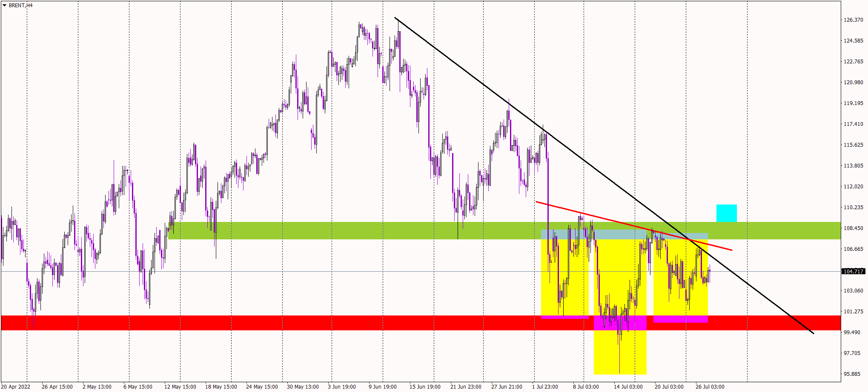
Task: Click the 20 Jul 03:00 time label
Action: [669, 386]
